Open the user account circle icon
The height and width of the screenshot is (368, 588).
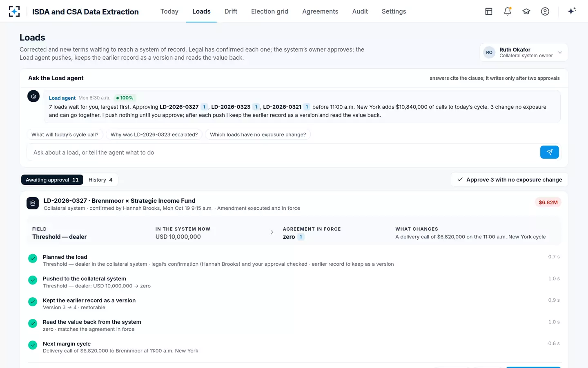pyautogui.click(x=545, y=11)
